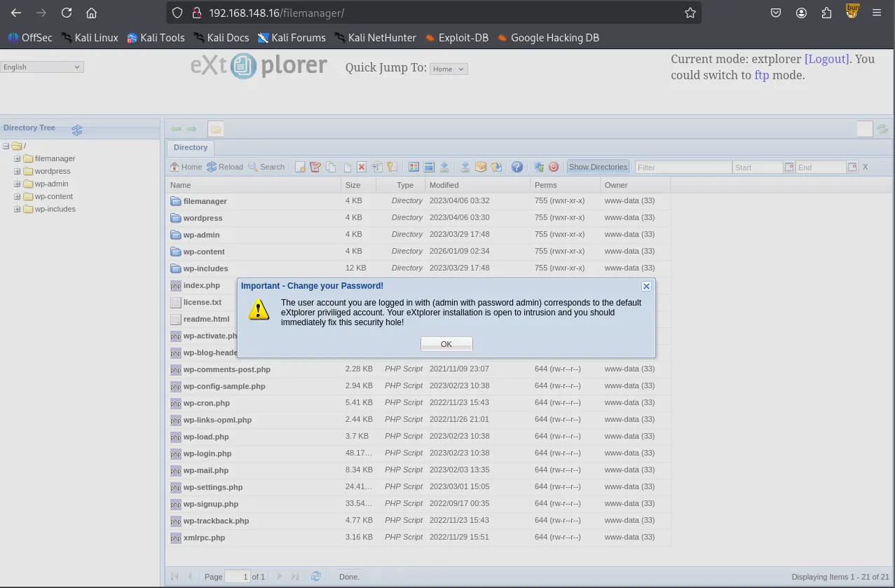
Task: Toggle the Show Directories button
Action: tap(598, 167)
